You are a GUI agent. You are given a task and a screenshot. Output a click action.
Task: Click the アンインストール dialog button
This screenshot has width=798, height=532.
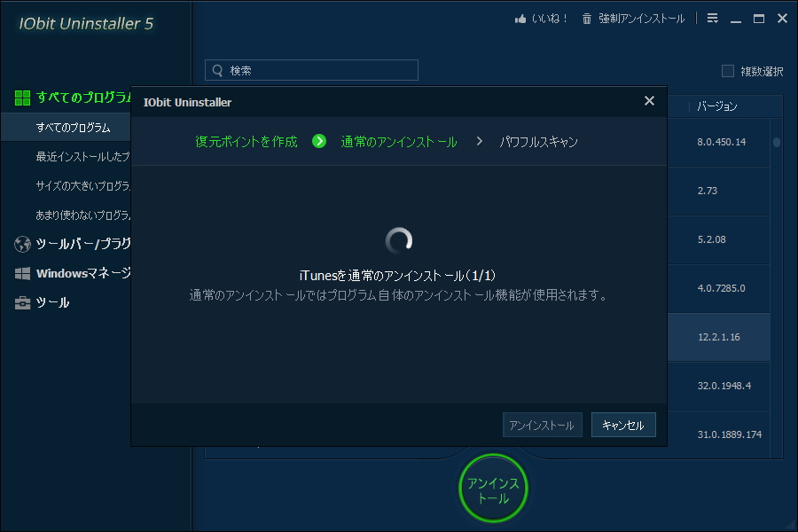pos(541,425)
